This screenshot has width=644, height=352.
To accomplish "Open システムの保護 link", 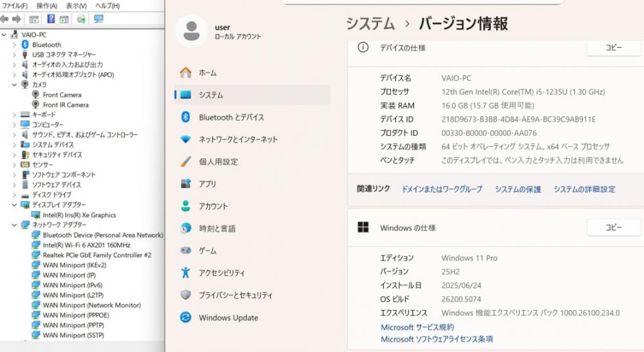I will 518,189.
